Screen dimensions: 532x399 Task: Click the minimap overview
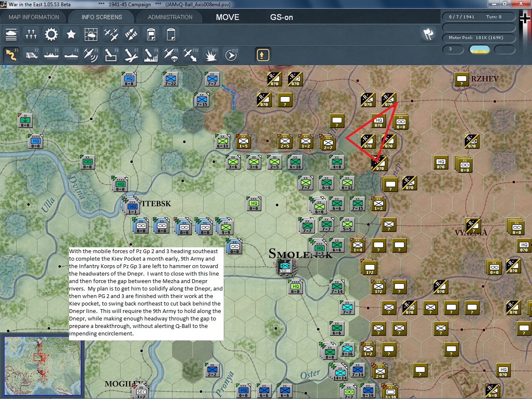[x=42, y=366]
